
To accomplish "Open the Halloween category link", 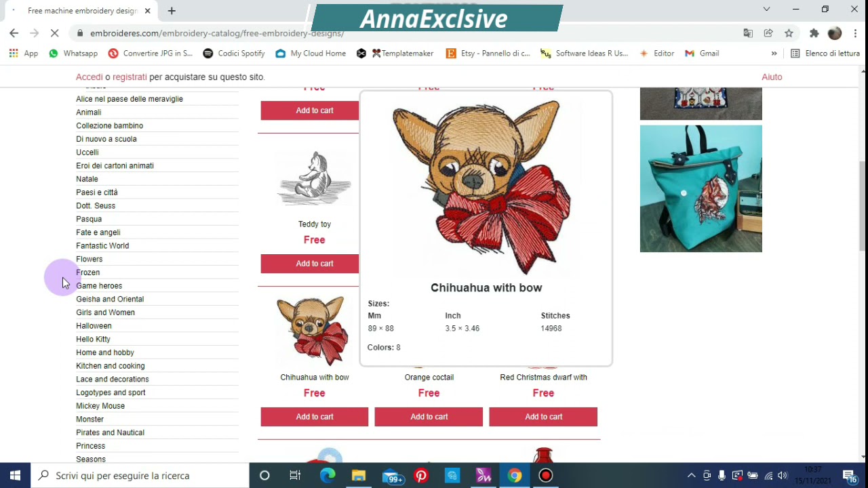I will 94,326.
